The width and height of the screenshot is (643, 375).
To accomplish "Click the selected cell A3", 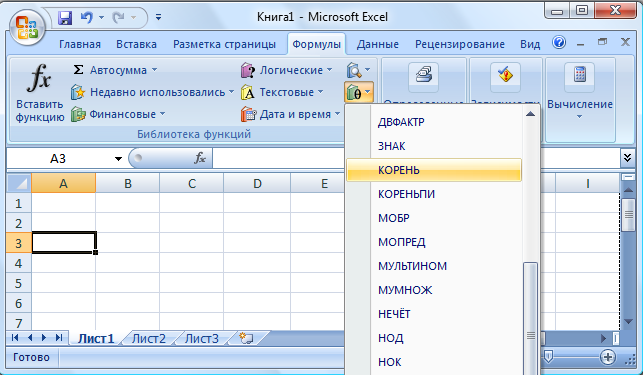I will tap(64, 243).
